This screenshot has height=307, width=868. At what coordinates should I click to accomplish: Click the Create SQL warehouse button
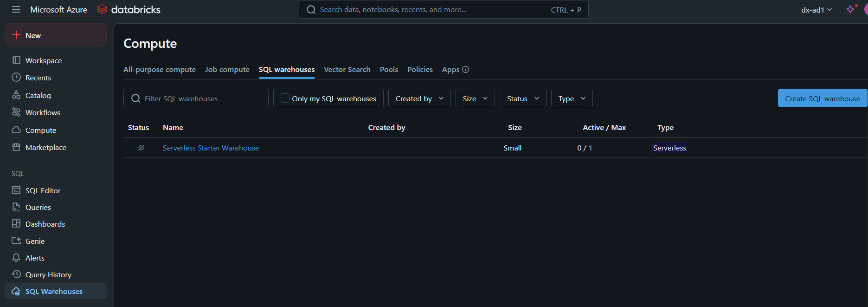(822, 98)
